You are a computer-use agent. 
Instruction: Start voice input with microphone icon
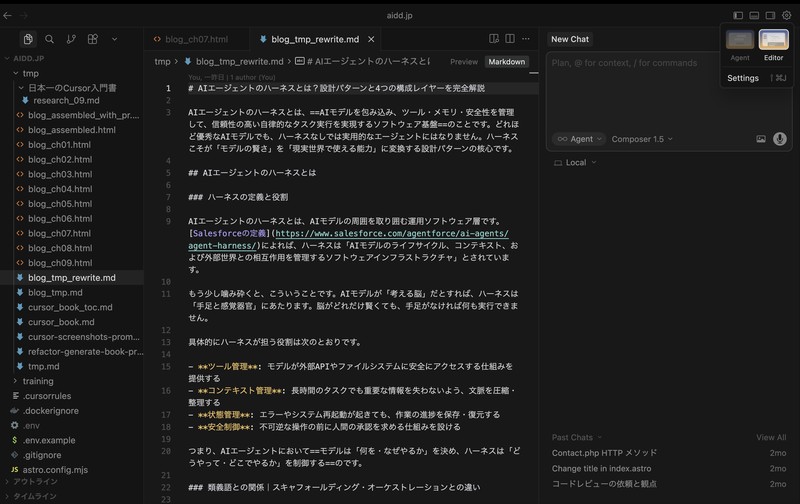(x=780, y=139)
